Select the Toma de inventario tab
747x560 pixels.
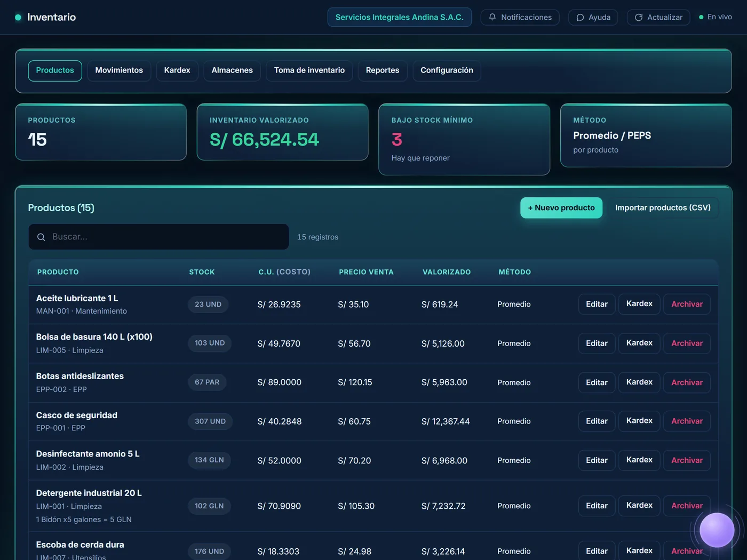pos(309,70)
